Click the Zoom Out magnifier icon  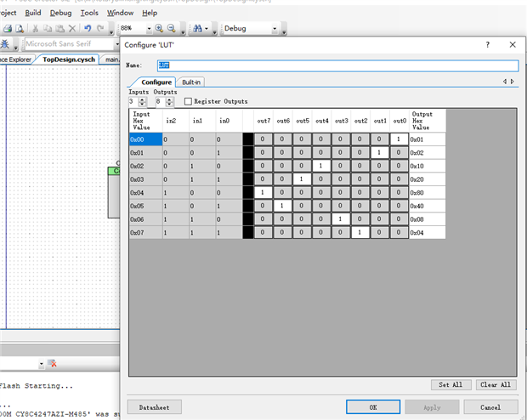point(171,28)
